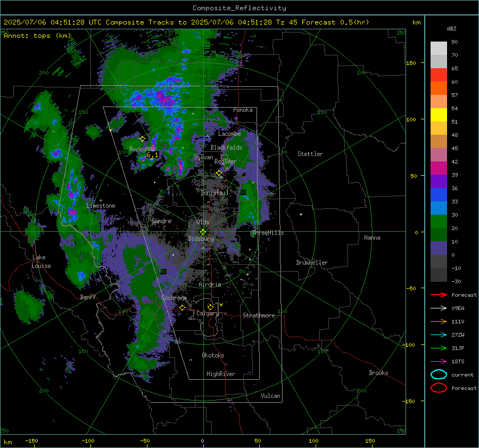This screenshot has height=448, width=479.
Task: Click the Composite_Reflectivity title
Action: pyautogui.click(x=240, y=8)
